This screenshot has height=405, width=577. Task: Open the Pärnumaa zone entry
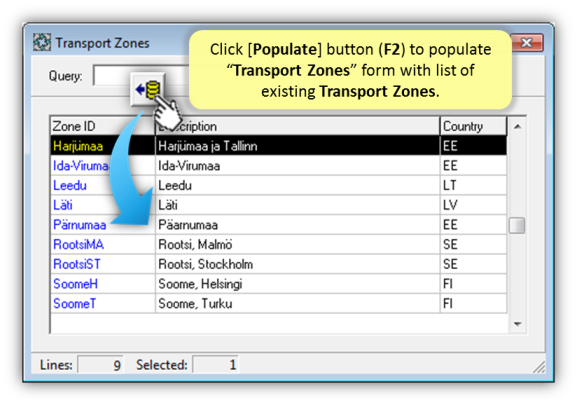(79, 225)
